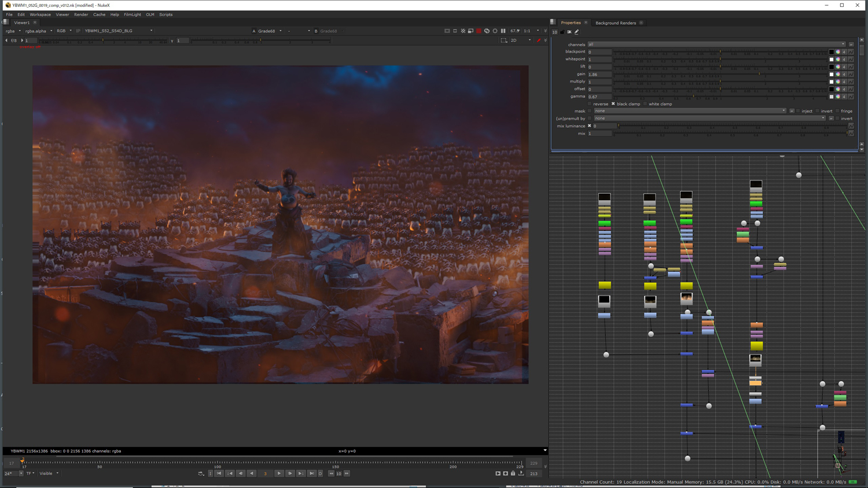The height and width of the screenshot is (488, 868).
Task: Step forward one frame
Action: [x=290, y=474]
